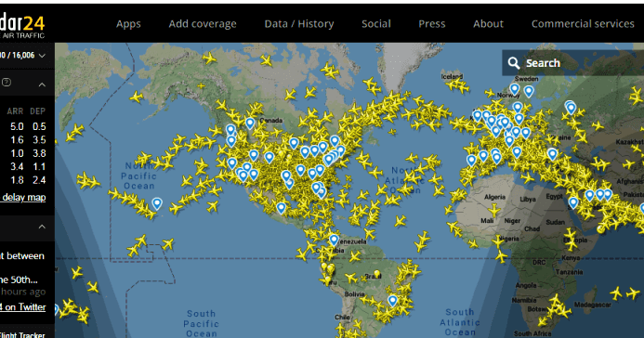Click the 3.4 arrival delay value
The height and width of the screenshot is (338, 644).
17,166
